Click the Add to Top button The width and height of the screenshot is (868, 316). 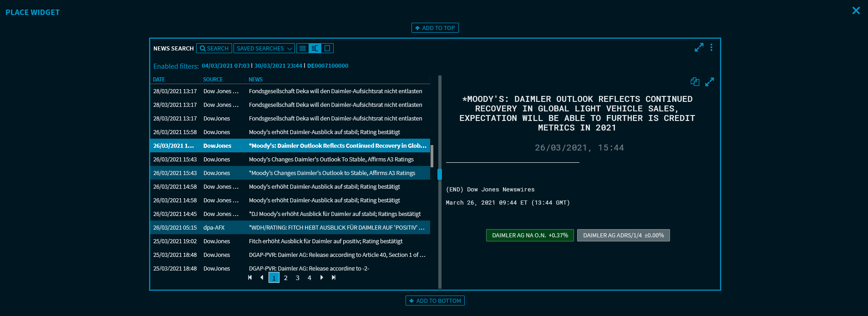[x=435, y=28]
